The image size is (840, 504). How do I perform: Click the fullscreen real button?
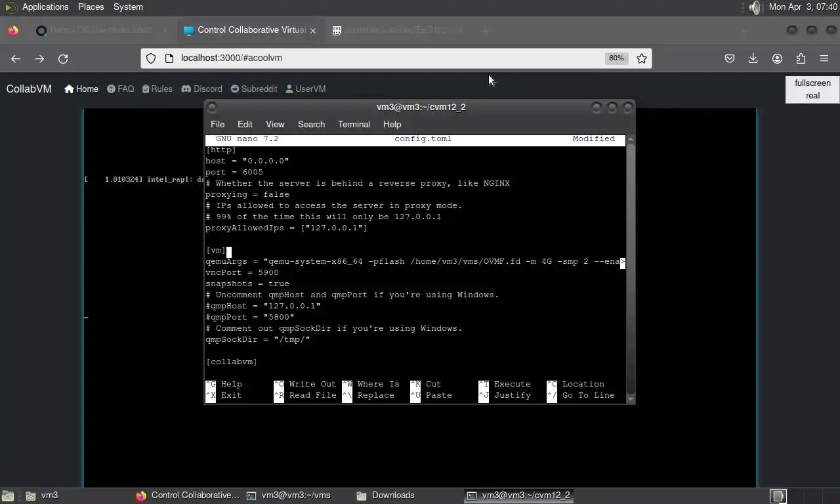point(812,89)
